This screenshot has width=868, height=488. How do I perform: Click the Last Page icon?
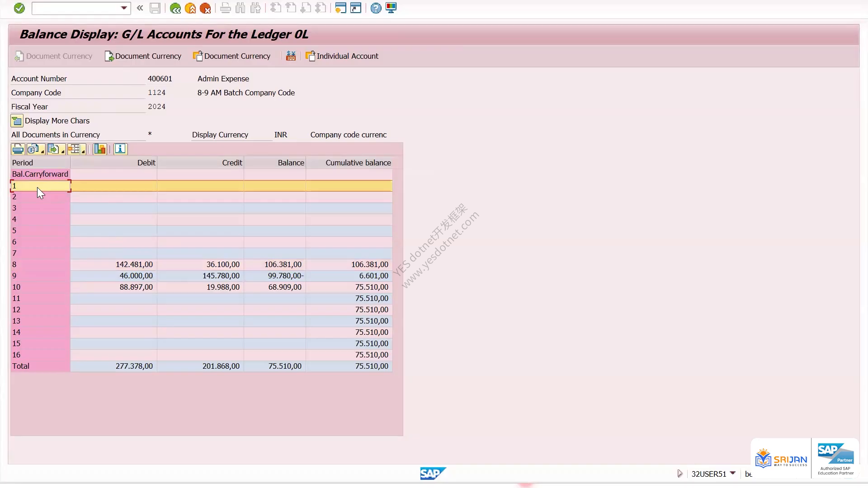click(x=321, y=8)
